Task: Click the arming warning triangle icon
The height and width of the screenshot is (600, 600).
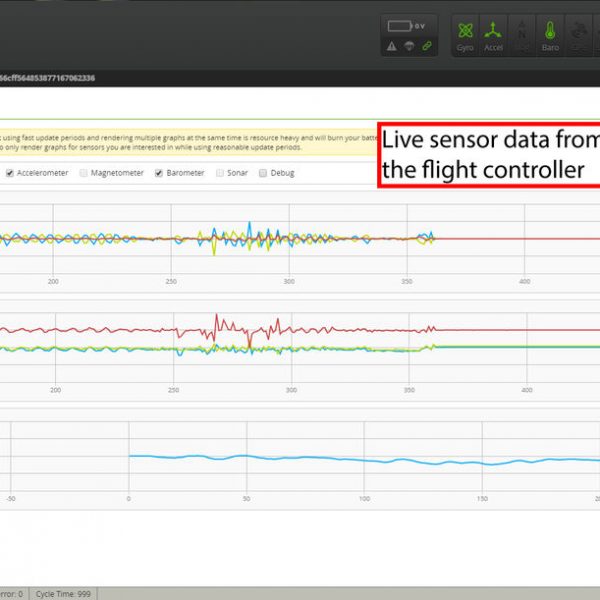Action: pos(391,46)
